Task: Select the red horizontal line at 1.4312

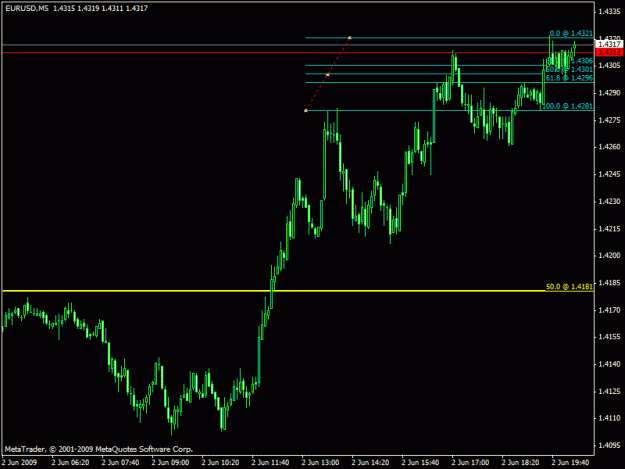Action: (298, 52)
